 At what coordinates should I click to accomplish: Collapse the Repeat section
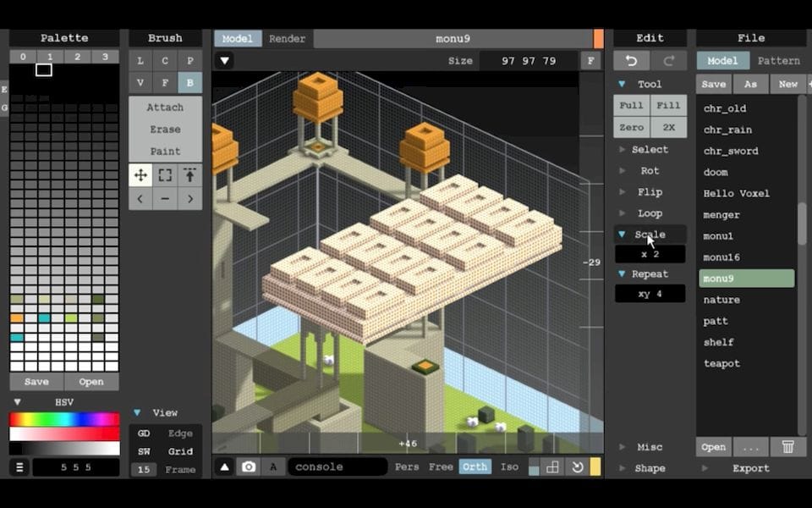click(x=623, y=273)
